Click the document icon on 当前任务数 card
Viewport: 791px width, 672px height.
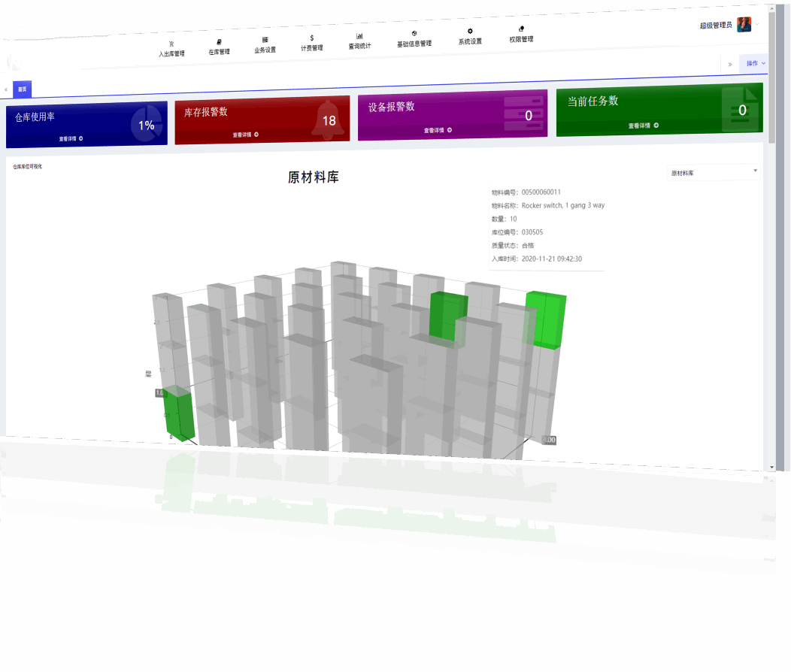tap(740, 109)
